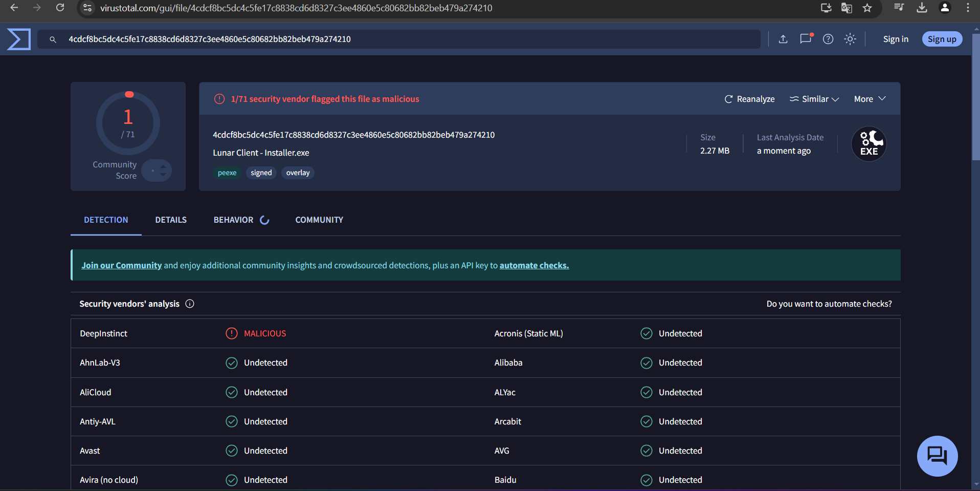Click the 'a moment ago' analysis date
The image size is (980, 491).
(x=784, y=151)
